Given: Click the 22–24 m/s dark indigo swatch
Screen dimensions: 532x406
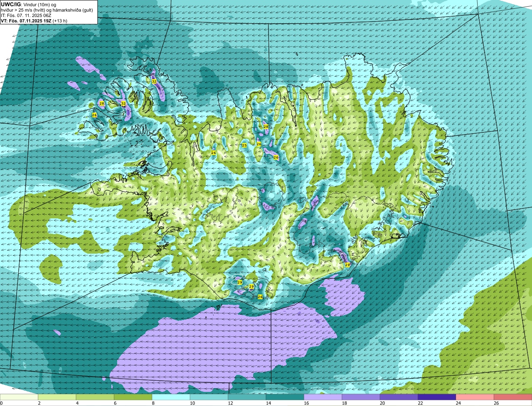Looking at the screenshot, I should 437,397.
